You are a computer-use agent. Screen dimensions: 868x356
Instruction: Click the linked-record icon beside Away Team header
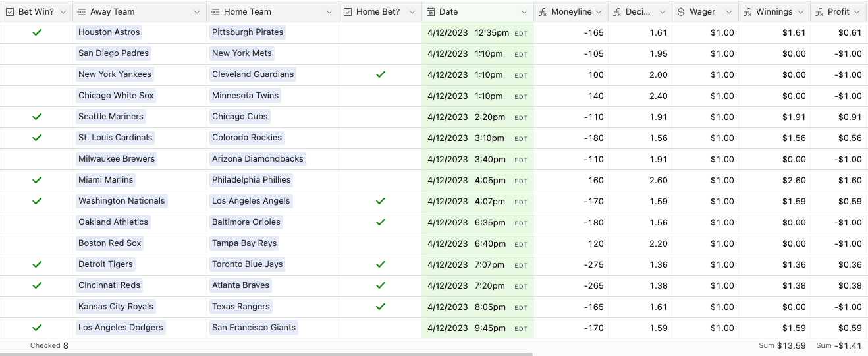(x=82, y=12)
